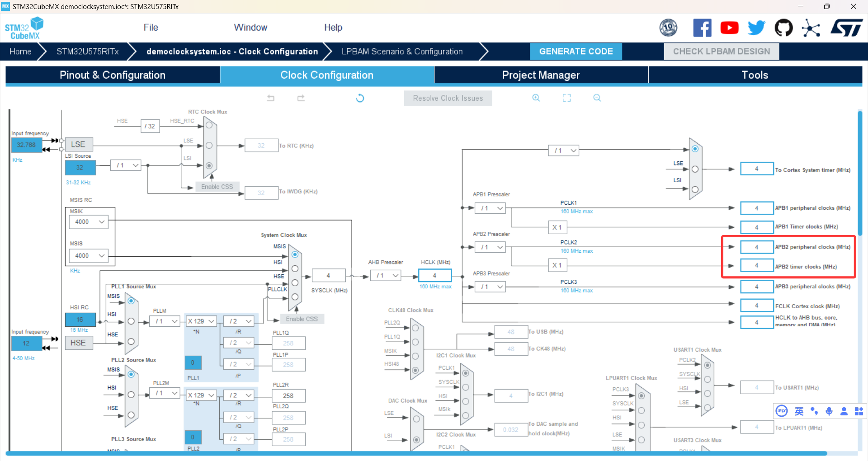Open ST Twitter icon
The image size is (868, 461).
pyautogui.click(x=756, y=28)
